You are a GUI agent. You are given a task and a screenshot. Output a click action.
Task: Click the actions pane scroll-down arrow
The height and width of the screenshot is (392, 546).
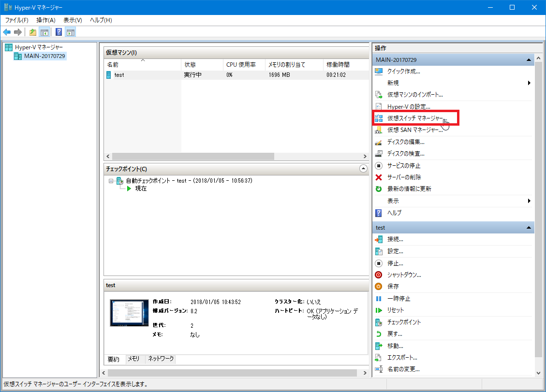[538, 373]
